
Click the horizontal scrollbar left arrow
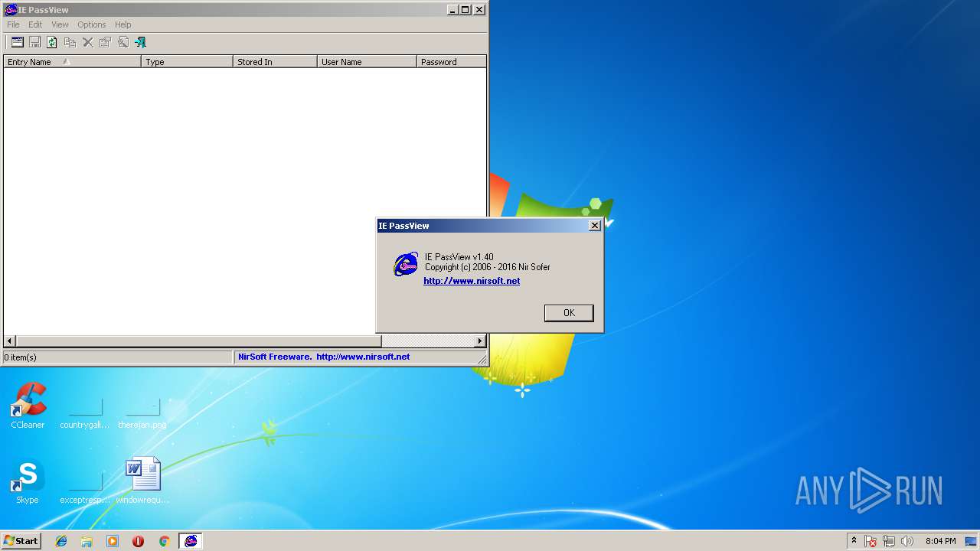(x=10, y=341)
